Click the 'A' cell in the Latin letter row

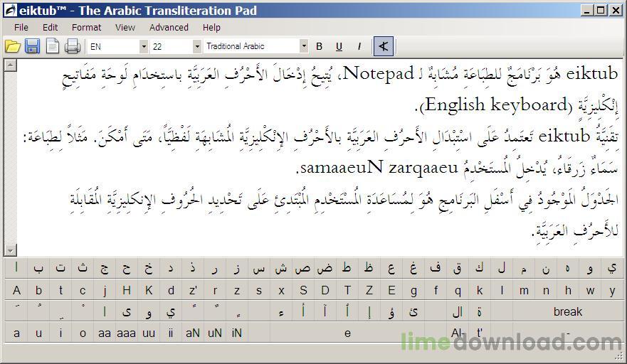click(16, 290)
